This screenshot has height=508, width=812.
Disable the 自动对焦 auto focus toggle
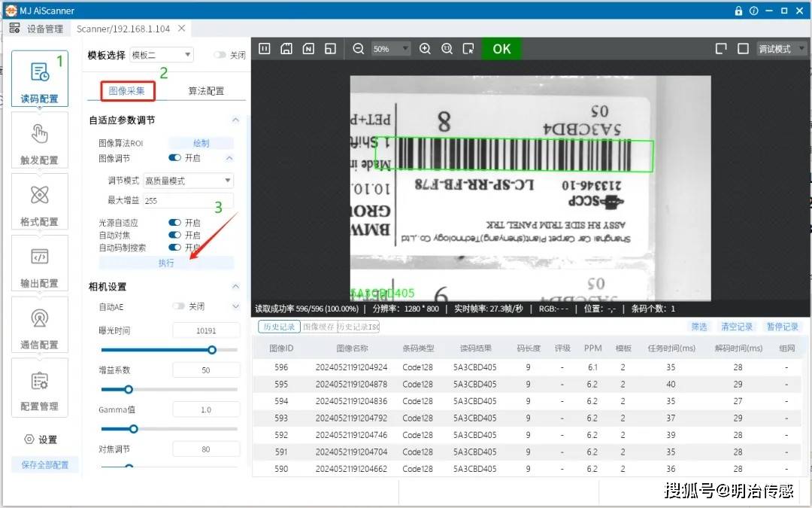click(174, 236)
